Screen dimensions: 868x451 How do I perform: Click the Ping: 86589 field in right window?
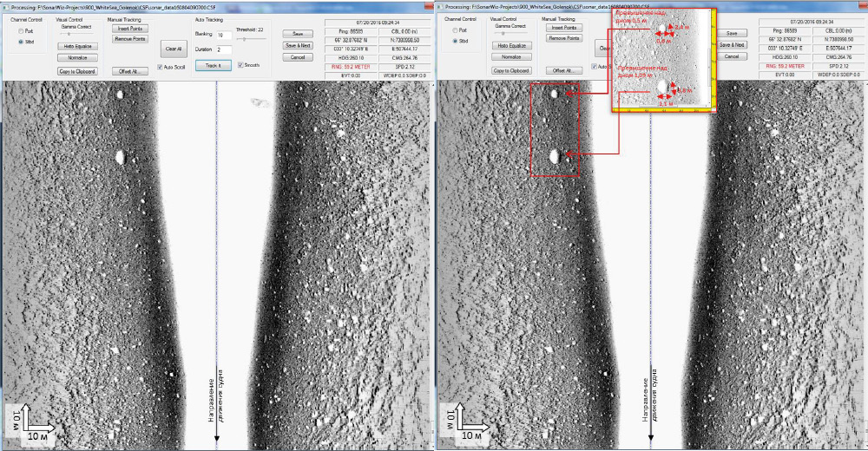tap(785, 31)
